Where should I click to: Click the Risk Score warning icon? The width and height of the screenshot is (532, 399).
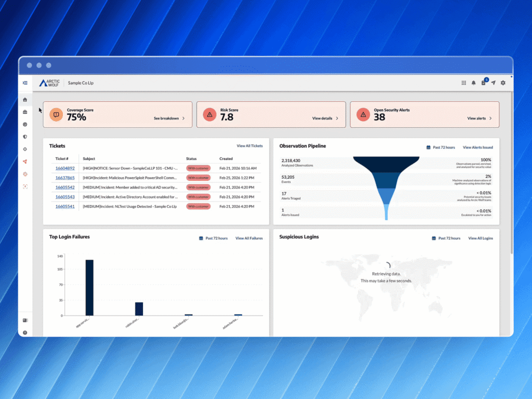(210, 115)
